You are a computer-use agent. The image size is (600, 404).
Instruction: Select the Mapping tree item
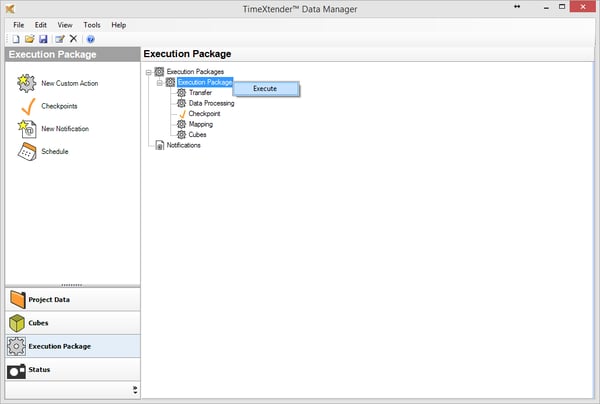(201, 124)
